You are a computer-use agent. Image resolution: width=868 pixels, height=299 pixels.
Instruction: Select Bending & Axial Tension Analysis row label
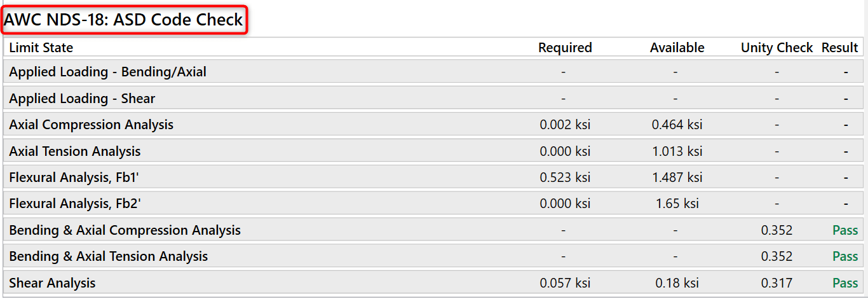[x=108, y=256]
